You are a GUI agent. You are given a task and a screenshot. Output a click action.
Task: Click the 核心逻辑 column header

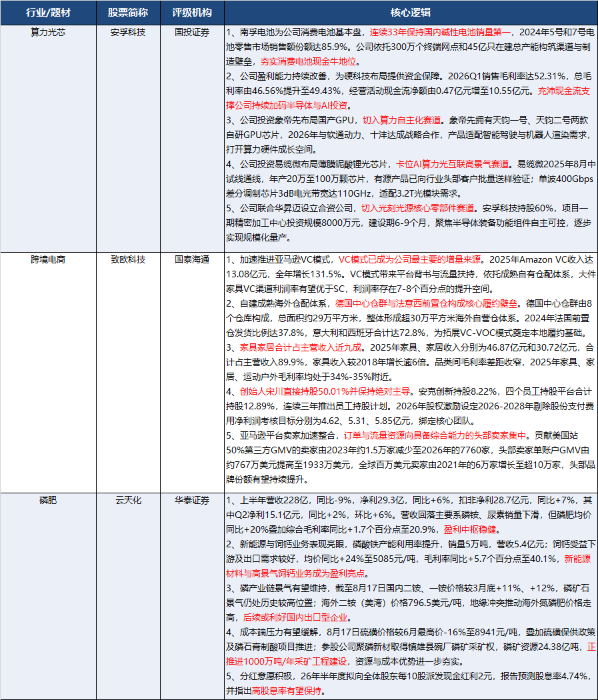[x=411, y=13]
